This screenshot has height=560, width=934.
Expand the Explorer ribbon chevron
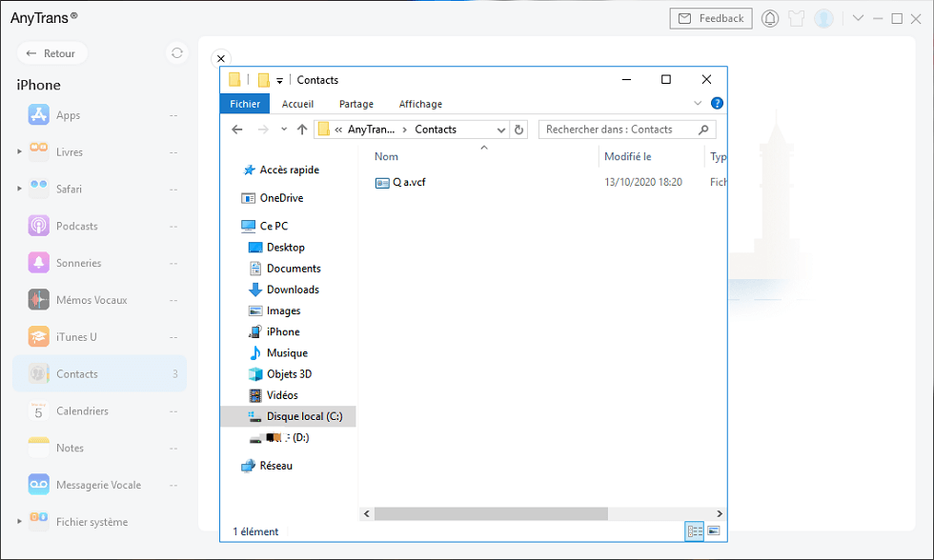pos(698,104)
